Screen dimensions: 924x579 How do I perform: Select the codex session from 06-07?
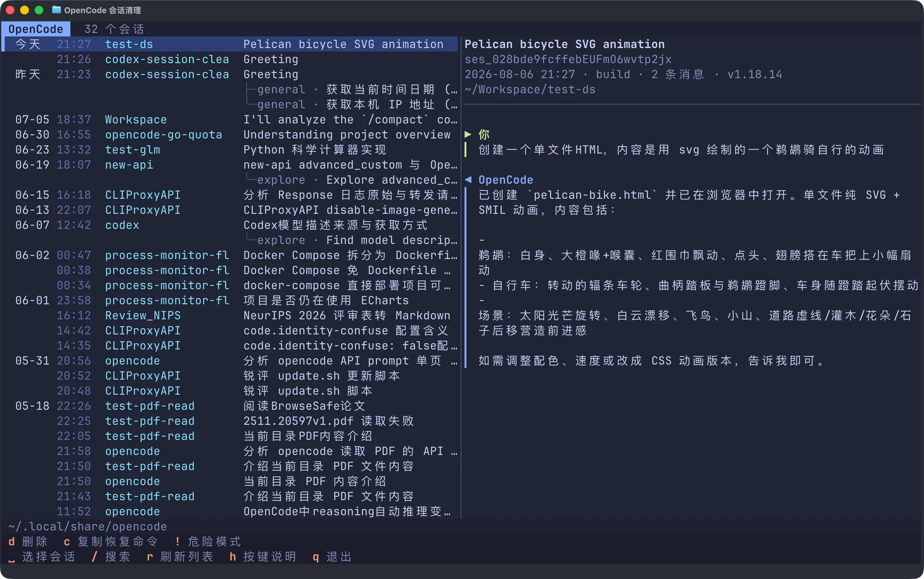tap(231, 225)
